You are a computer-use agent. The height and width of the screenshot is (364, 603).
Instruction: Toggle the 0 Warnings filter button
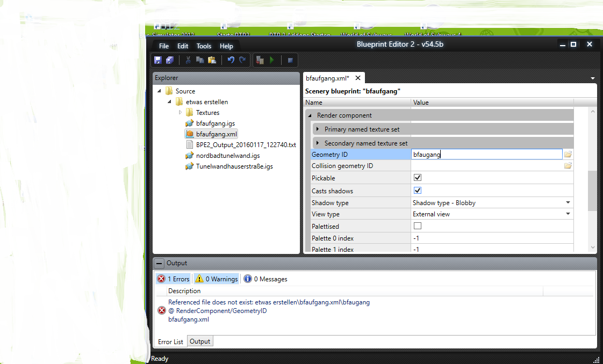point(217,279)
